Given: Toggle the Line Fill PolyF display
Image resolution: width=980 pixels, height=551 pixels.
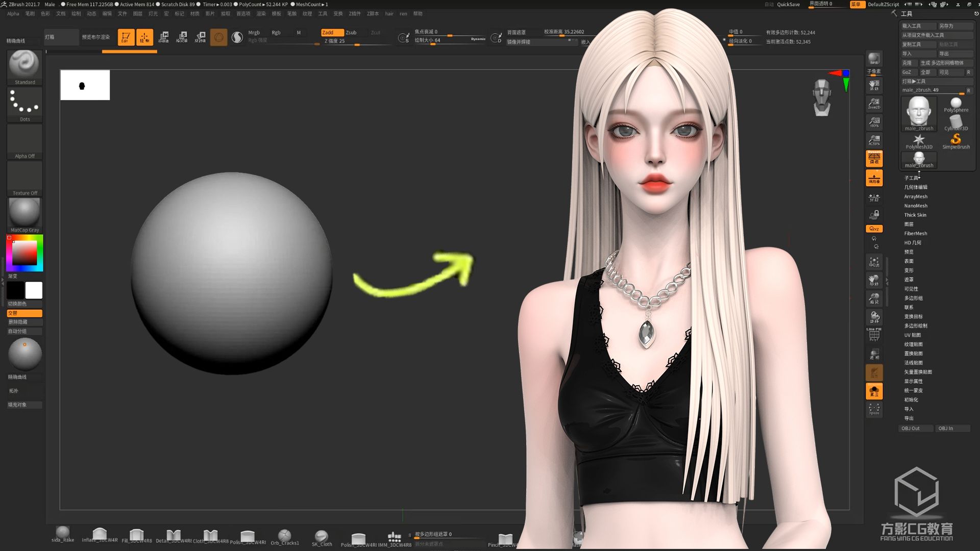Looking at the screenshot, I should [874, 335].
